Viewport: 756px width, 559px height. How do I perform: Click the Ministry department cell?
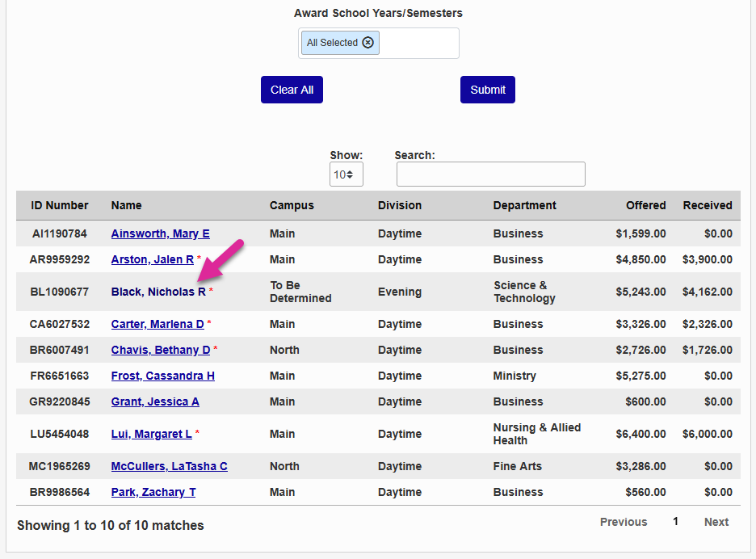click(514, 376)
